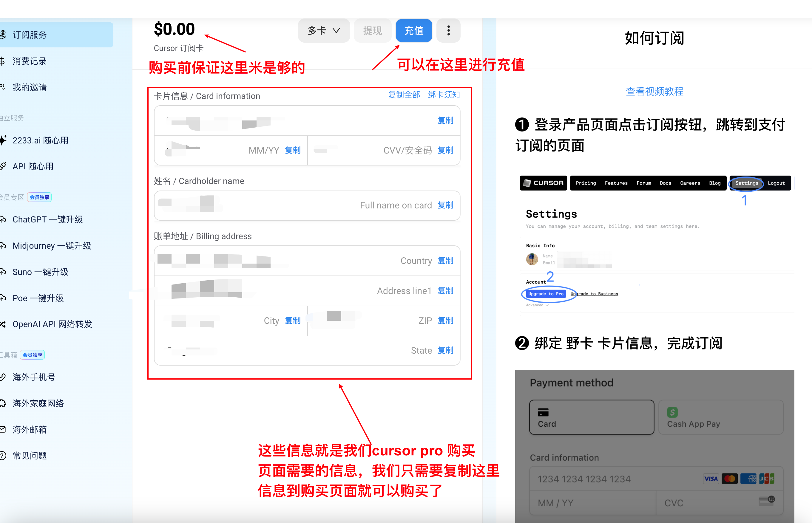
Task: Click the 常见问题 question mark icon
Action: (x=3, y=455)
